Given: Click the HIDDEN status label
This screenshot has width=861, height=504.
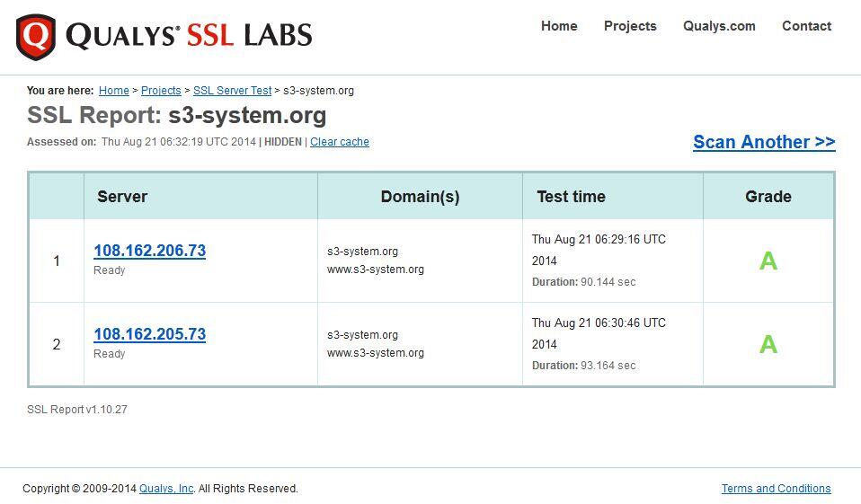Looking at the screenshot, I should [x=283, y=142].
